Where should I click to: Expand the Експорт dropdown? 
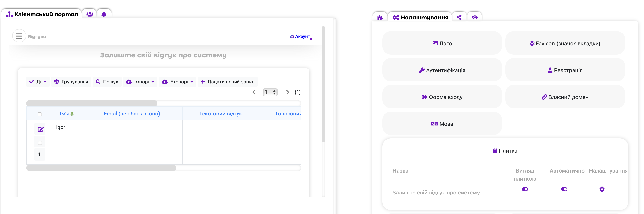(x=177, y=82)
